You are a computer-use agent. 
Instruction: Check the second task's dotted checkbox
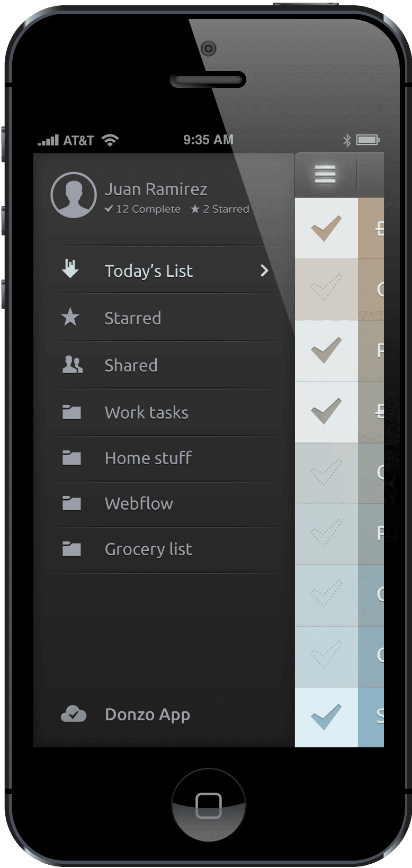pos(326,289)
